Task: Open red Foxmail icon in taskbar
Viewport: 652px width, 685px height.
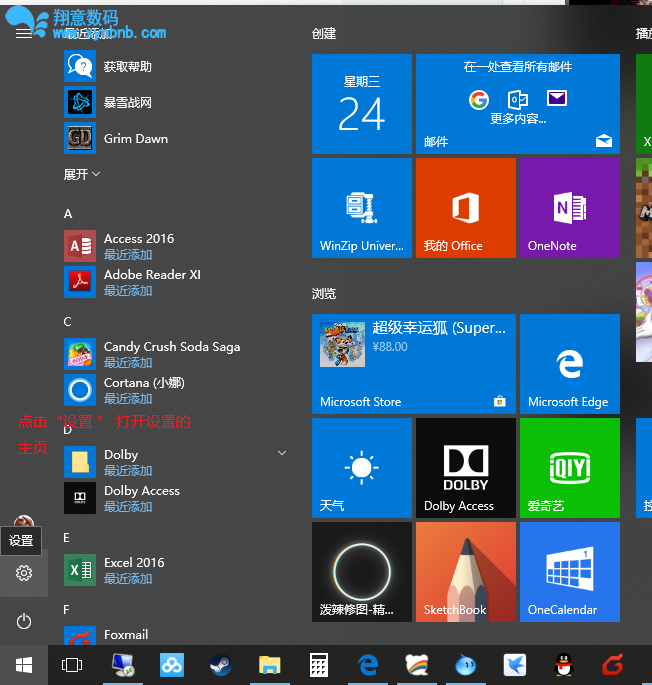Action: pyautogui.click(x=613, y=665)
